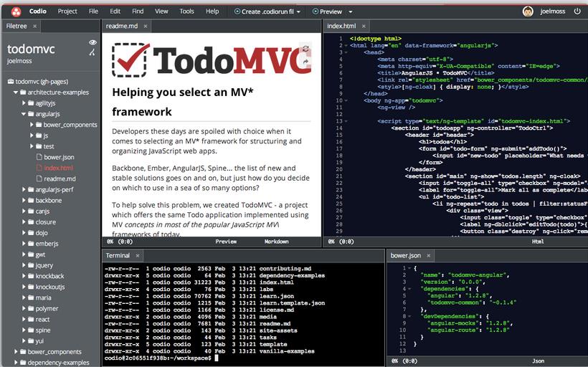This screenshot has width=588, height=367.
Task: Close the readme.md tab
Action: pos(146,27)
